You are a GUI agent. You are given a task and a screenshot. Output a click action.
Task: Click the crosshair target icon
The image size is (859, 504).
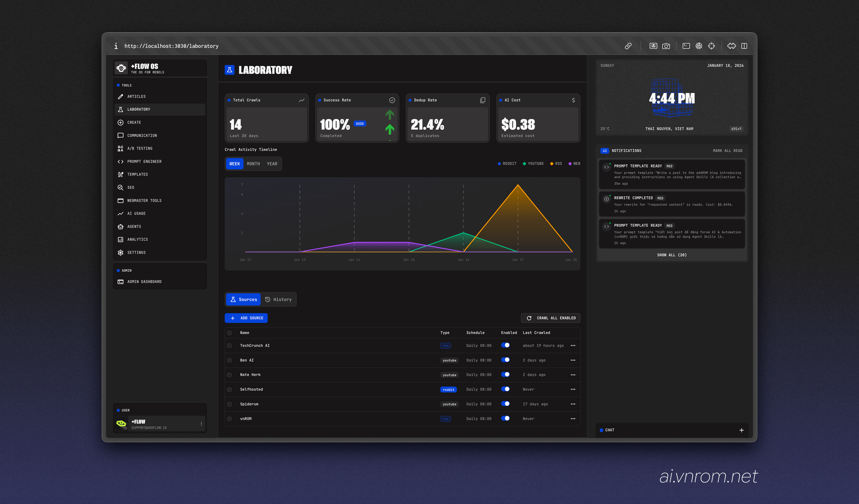pos(711,46)
